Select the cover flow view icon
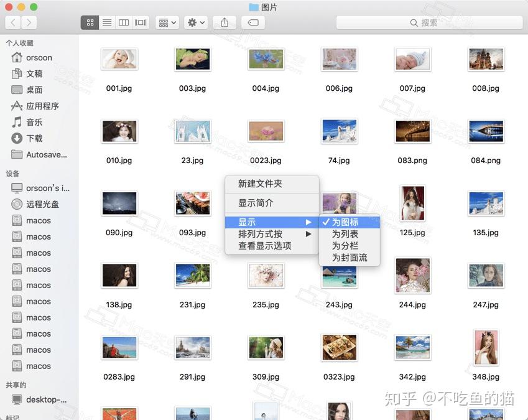 (x=140, y=22)
